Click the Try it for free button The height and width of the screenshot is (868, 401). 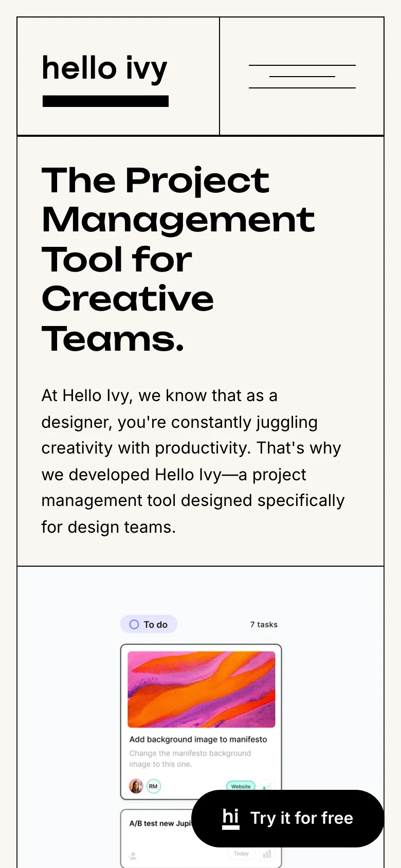click(x=288, y=818)
